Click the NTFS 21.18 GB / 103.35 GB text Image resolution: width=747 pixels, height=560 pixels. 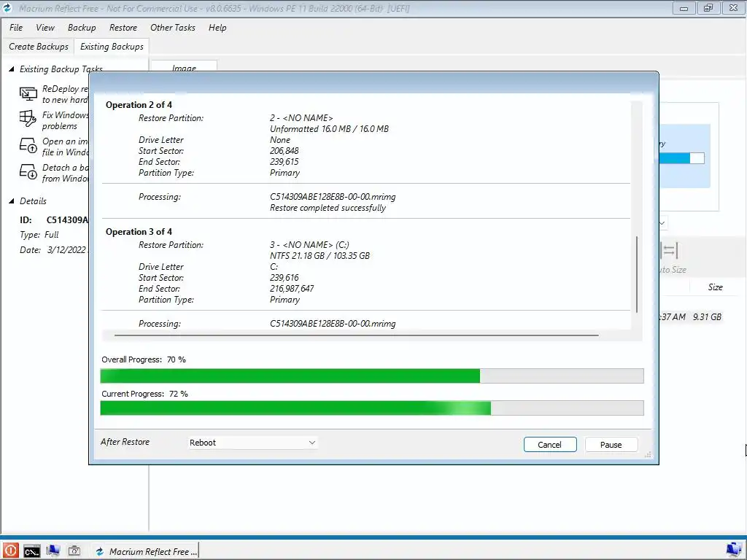[320, 256]
